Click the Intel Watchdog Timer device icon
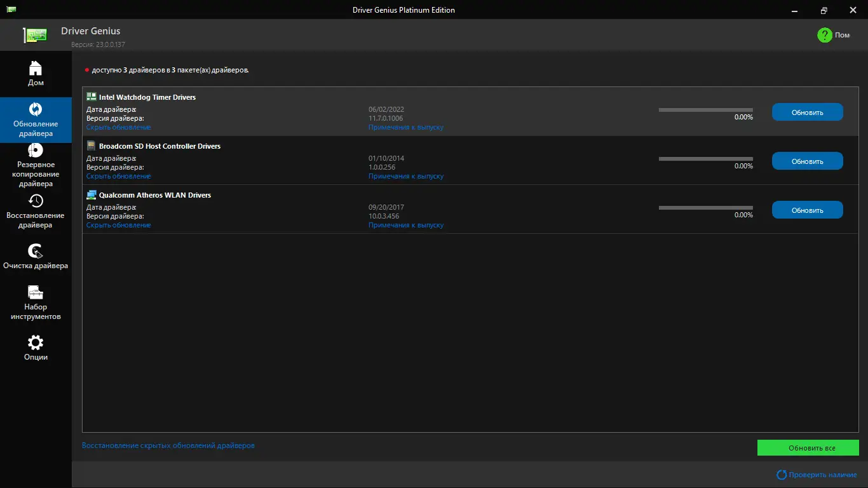The width and height of the screenshot is (868, 488). [x=91, y=97]
